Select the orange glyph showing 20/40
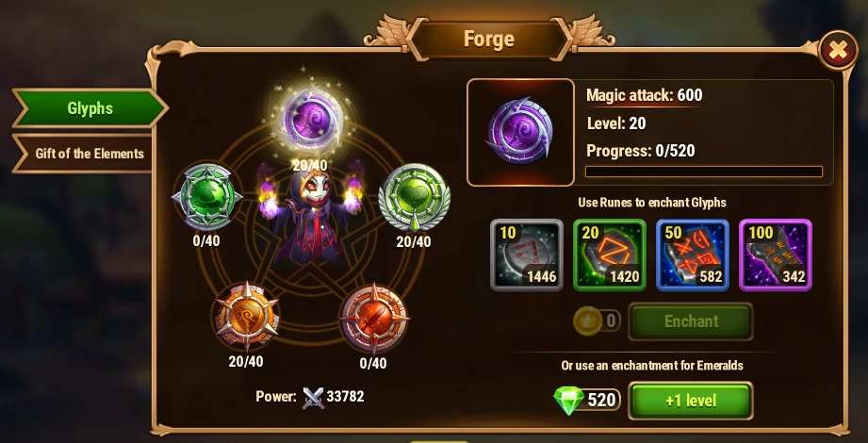This screenshot has width=868, height=443. 246,317
